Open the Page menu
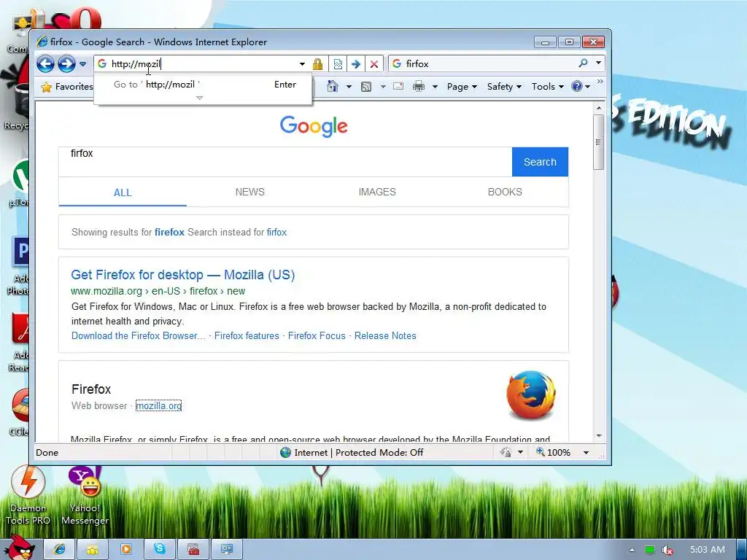The width and height of the screenshot is (747, 560). (x=462, y=87)
